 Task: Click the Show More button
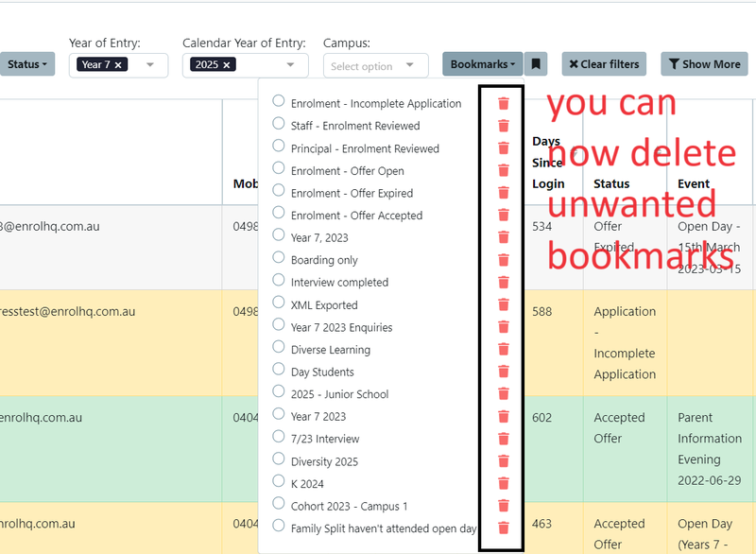[x=704, y=63]
